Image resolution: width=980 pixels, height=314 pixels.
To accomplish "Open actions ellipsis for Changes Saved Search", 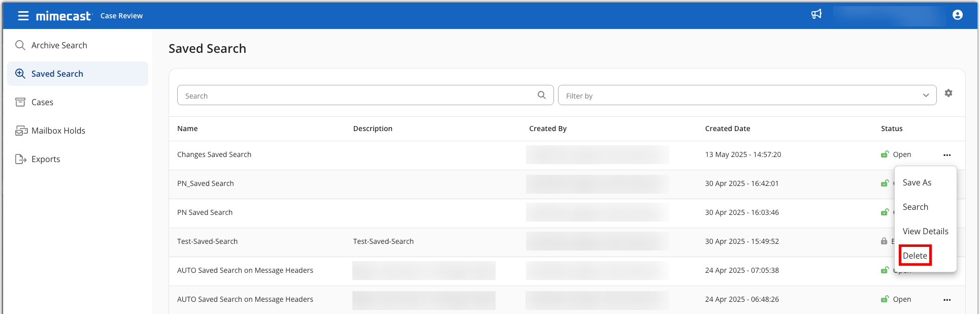I will coord(946,155).
